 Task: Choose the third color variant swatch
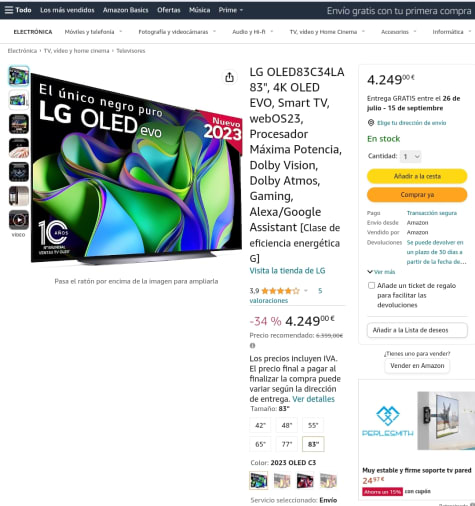305,480
